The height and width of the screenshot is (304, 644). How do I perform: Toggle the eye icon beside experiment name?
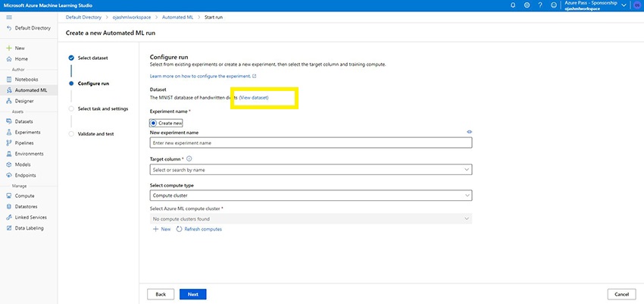point(469,132)
